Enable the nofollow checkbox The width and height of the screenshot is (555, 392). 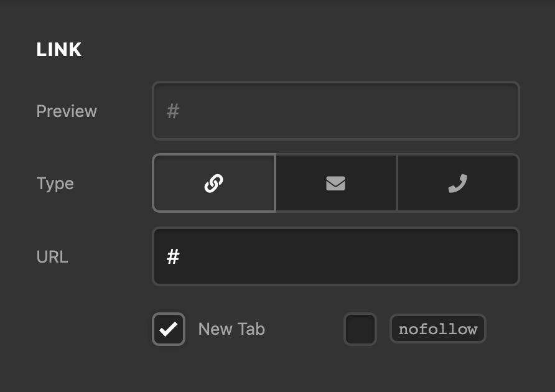point(360,329)
